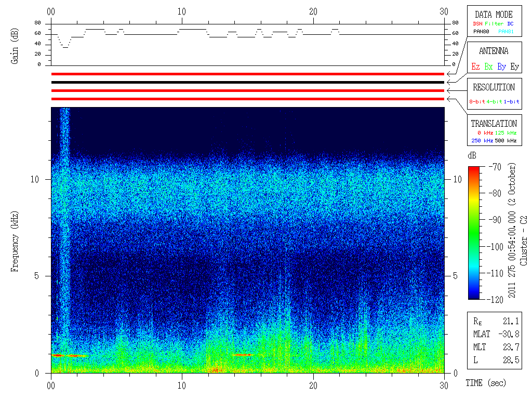Click the Frequency (kHz) axis label
Image resolution: width=532 pixels, height=399 pixels.
(14, 242)
